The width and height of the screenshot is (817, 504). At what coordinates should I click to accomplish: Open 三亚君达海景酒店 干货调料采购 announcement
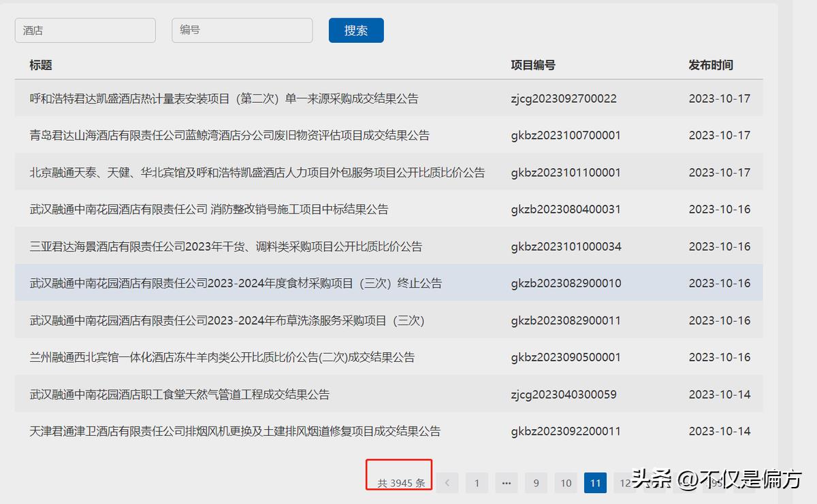tap(226, 246)
